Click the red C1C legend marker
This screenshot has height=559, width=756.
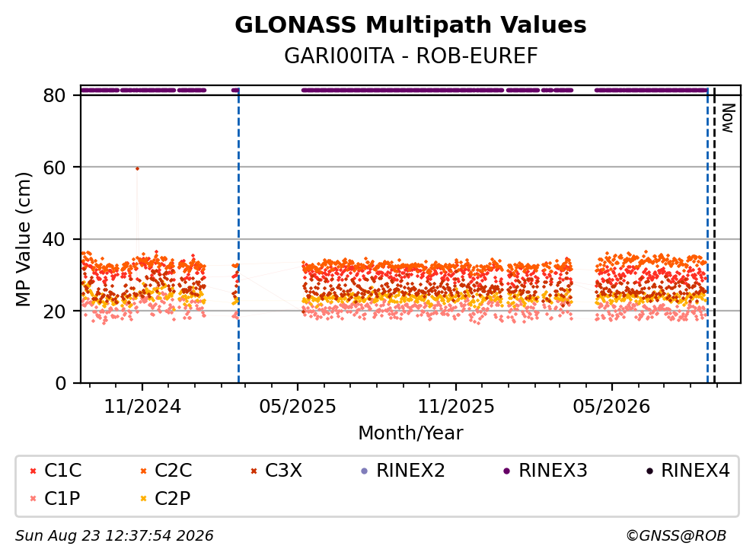point(33,471)
